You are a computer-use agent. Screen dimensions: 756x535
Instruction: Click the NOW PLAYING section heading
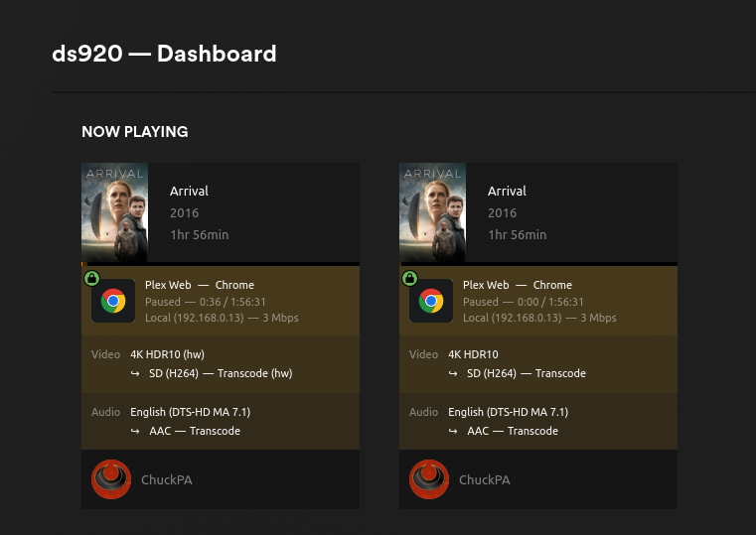pos(134,132)
